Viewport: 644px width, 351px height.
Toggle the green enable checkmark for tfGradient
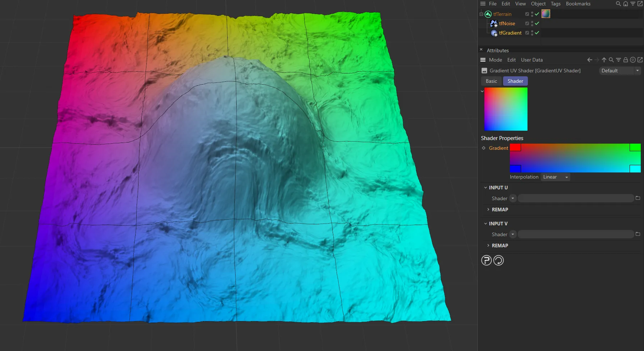coord(537,33)
